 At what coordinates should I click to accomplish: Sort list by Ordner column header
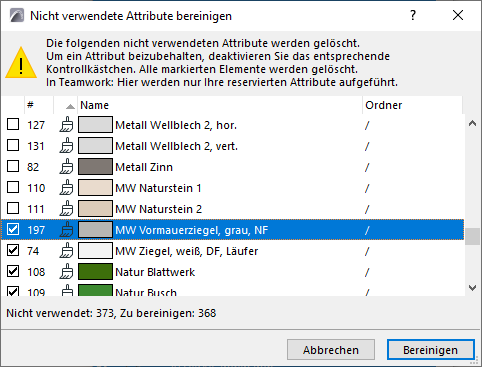(x=412, y=105)
